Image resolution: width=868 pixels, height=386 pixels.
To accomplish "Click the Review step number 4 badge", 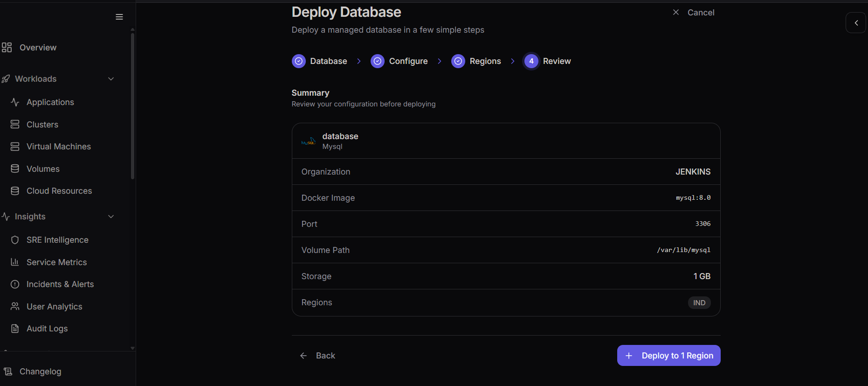I will pos(531,61).
